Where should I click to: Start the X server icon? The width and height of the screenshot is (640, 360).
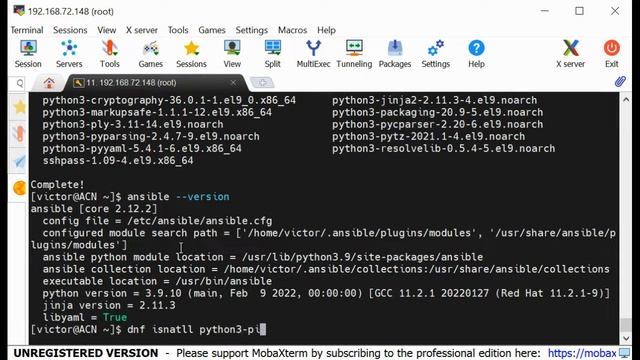[x=570, y=54]
